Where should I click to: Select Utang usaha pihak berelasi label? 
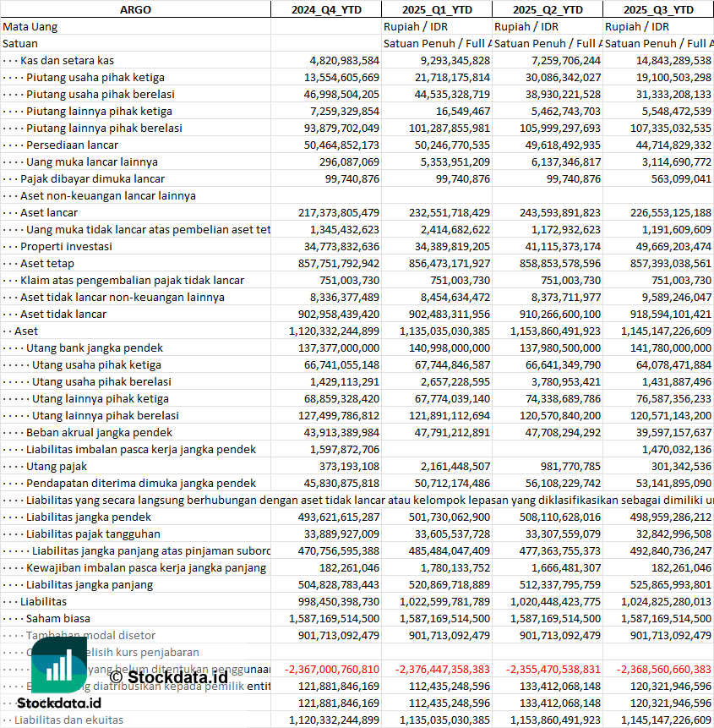pyautogui.click(x=101, y=381)
